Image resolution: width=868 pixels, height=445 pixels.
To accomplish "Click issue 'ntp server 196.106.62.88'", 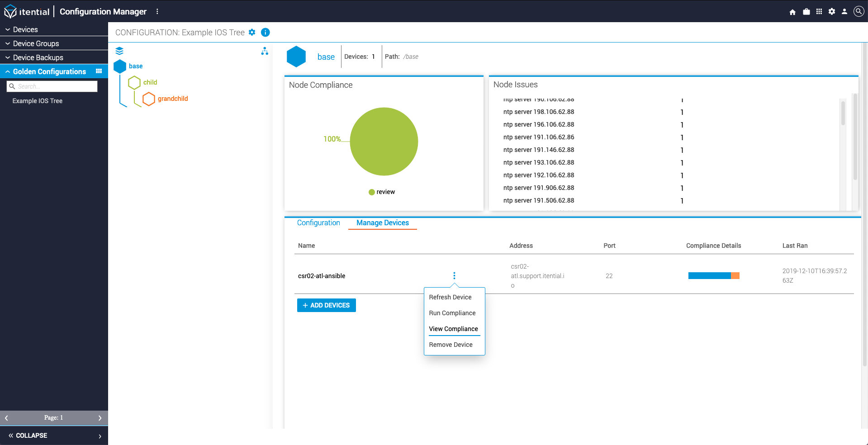I will pos(539,124).
